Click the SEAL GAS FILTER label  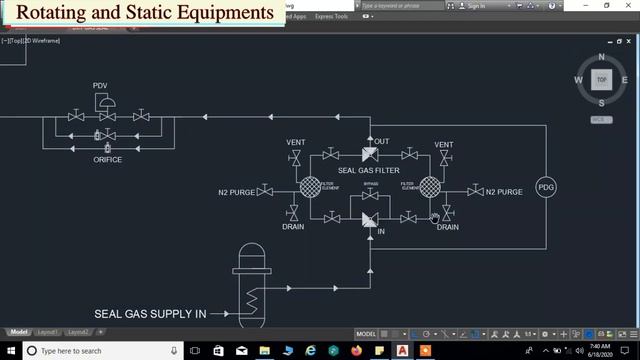(x=369, y=170)
